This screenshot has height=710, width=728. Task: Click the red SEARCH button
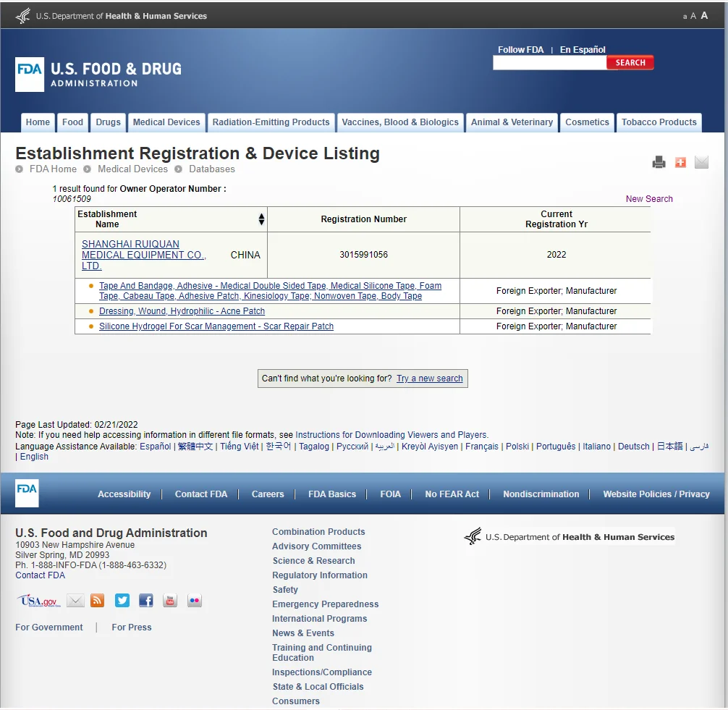[x=630, y=63]
